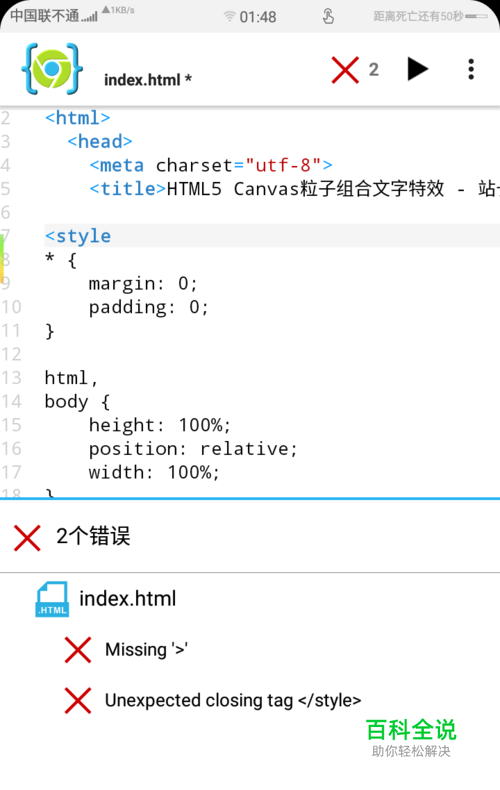Select the index.html file title
Screen dimensions: 500x790
pos(148,80)
